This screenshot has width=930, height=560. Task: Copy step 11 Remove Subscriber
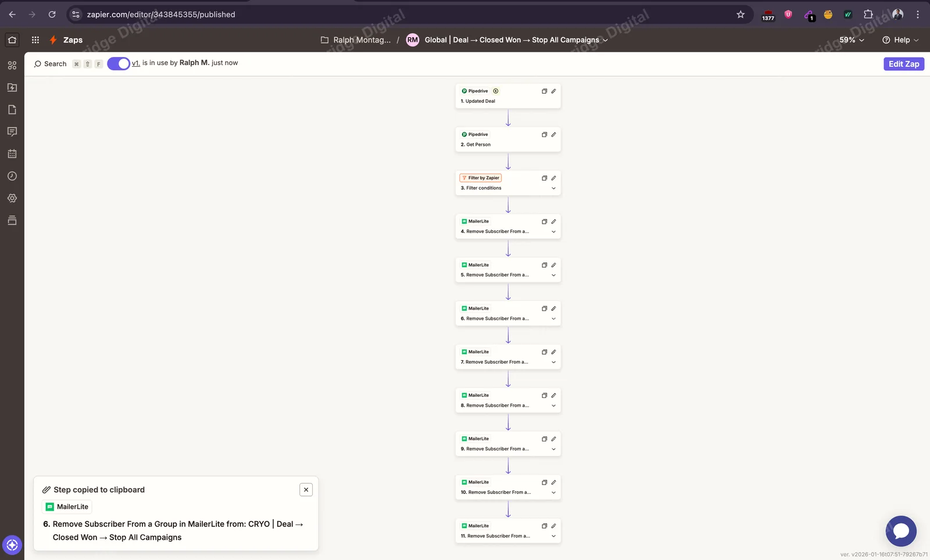click(x=545, y=526)
